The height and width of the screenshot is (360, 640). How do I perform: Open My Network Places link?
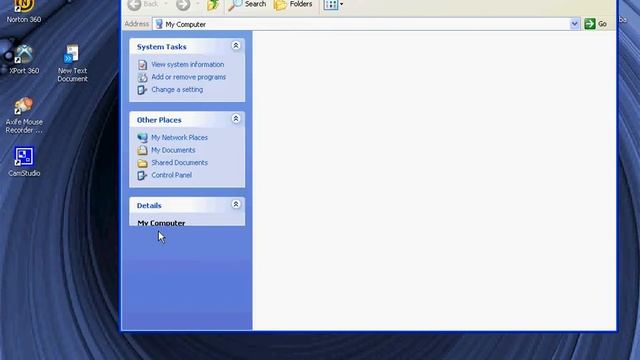point(179,138)
